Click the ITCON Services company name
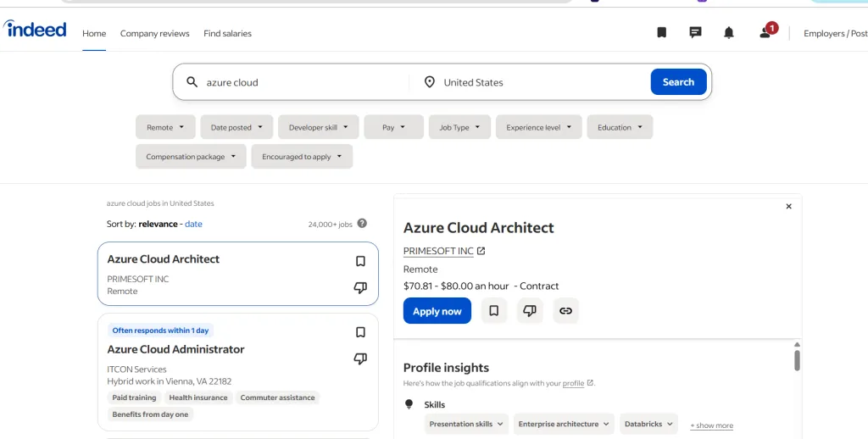868x439 pixels. (x=136, y=370)
